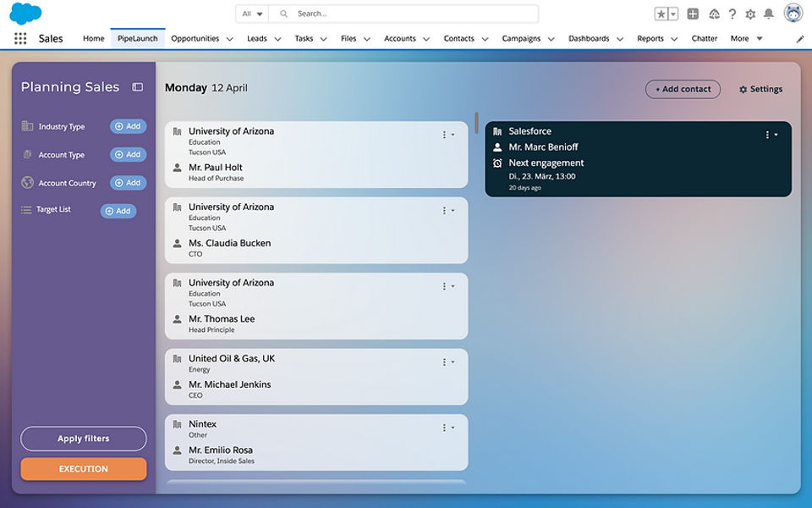Add an Industry Type filter
Viewport: 812px width, 508px height.
point(128,126)
